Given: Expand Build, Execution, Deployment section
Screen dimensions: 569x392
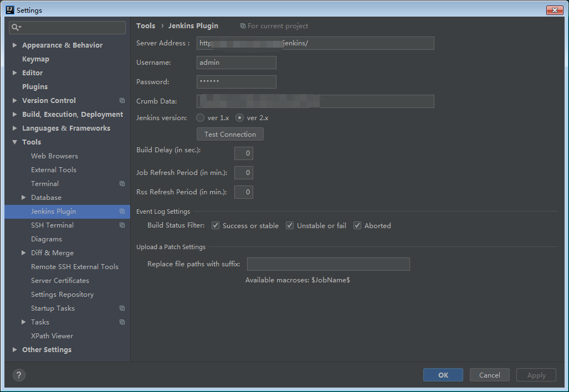Looking at the screenshot, I should tap(14, 114).
